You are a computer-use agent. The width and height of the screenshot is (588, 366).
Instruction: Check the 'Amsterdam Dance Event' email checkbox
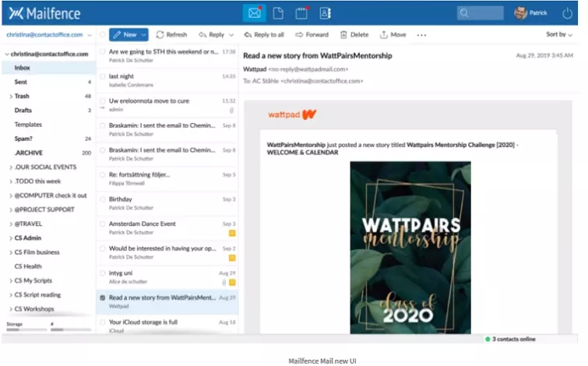click(102, 223)
